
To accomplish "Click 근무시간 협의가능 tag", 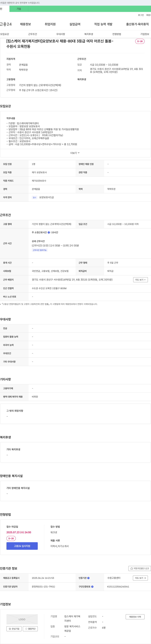I will coord(40,250).
